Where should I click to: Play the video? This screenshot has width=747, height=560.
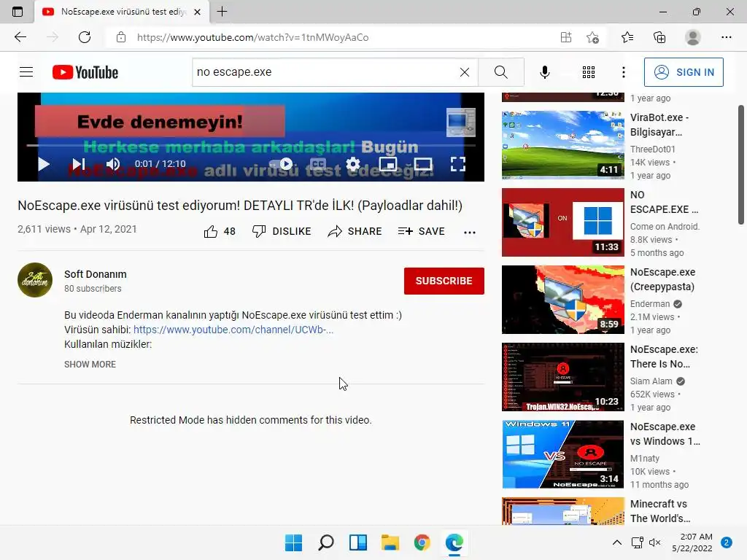click(x=43, y=164)
